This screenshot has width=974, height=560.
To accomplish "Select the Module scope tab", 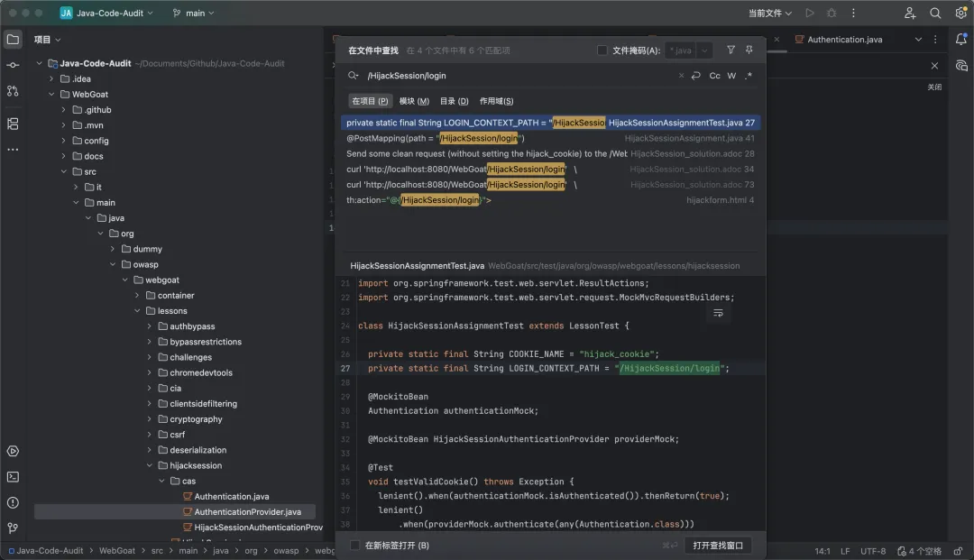I will [x=414, y=101].
